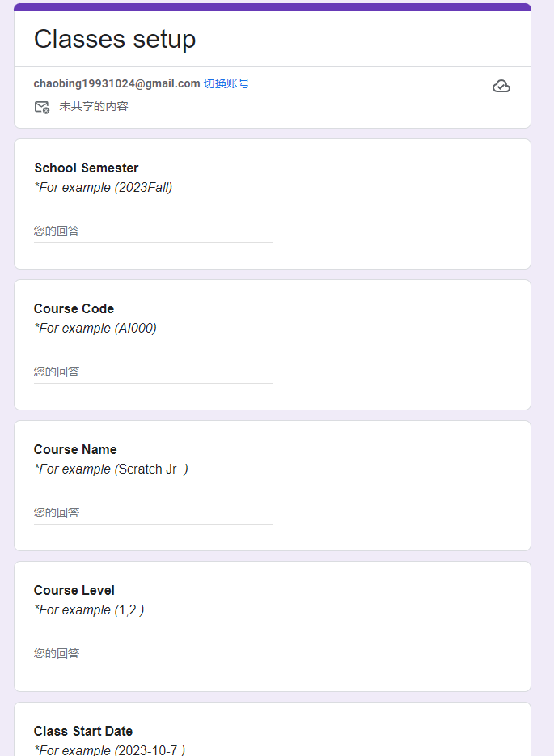
Task: Click the Course Code answer field
Action: (153, 372)
